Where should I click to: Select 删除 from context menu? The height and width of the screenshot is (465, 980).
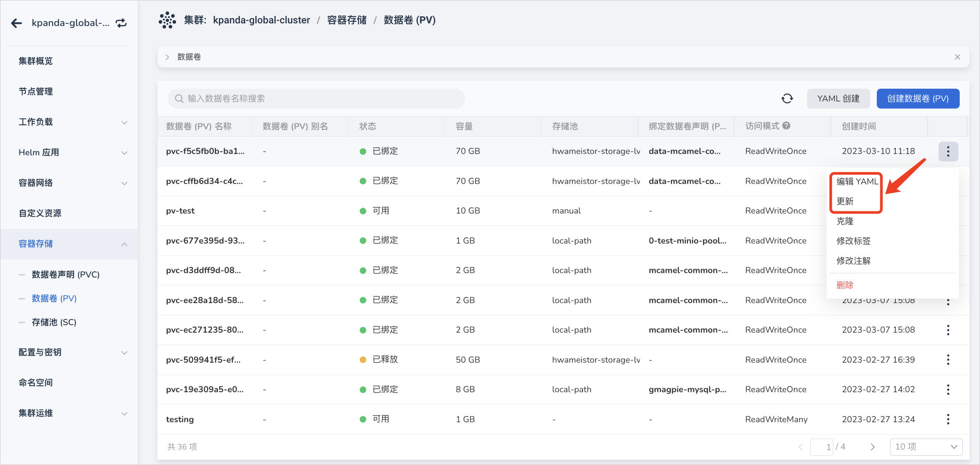tap(845, 285)
